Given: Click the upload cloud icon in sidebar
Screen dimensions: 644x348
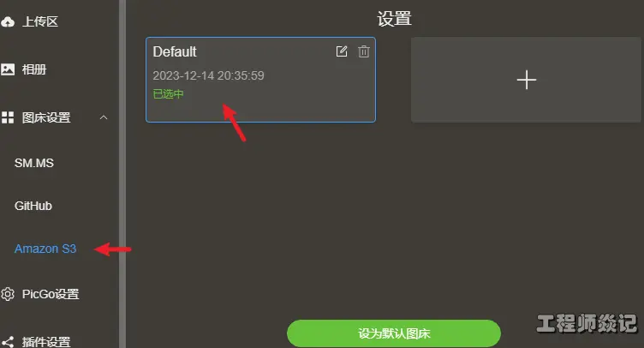Looking at the screenshot, I should coord(8,21).
